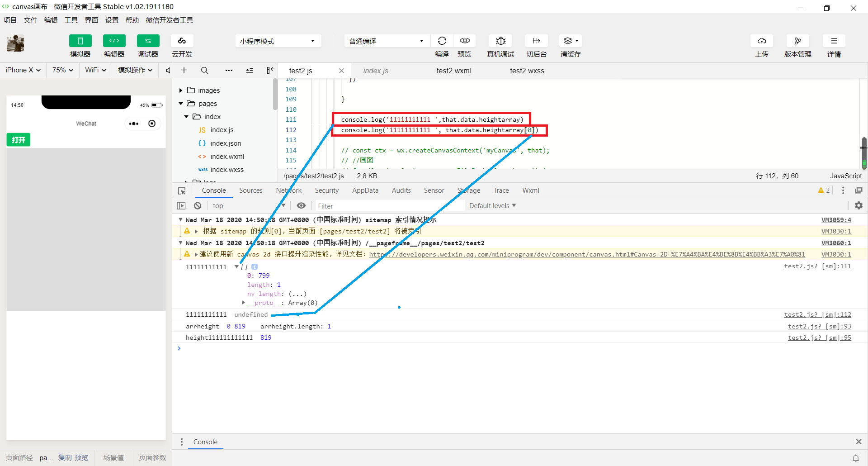Toggle console live expression eye
The height and width of the screenshot is (466, 868).
[x=301, y=206]
